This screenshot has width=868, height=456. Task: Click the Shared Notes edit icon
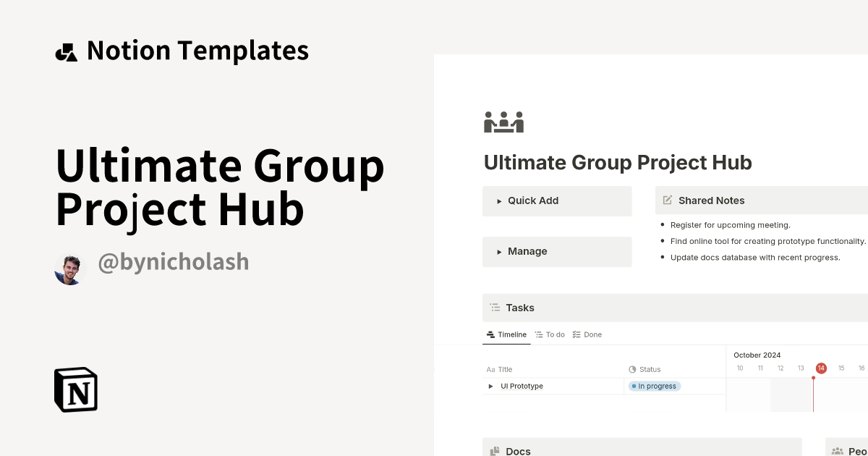[x=666, y=200]
